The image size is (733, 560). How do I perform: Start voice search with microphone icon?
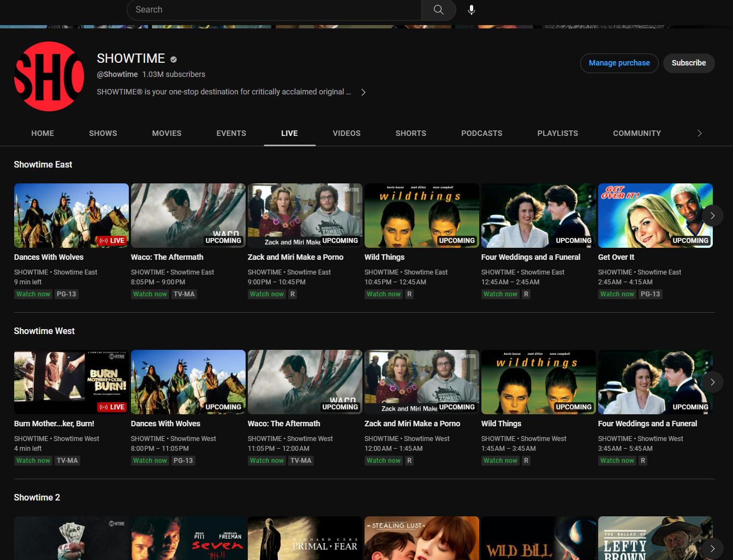pyautogui.click(x=472, y=10)
